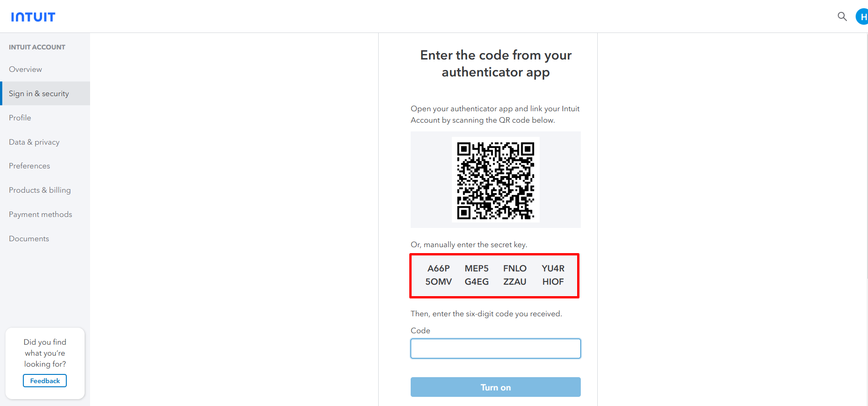The height and width of the screenshot is (406, 868).
Task: Navigate to Data & privacy
Action: [34, 142]
